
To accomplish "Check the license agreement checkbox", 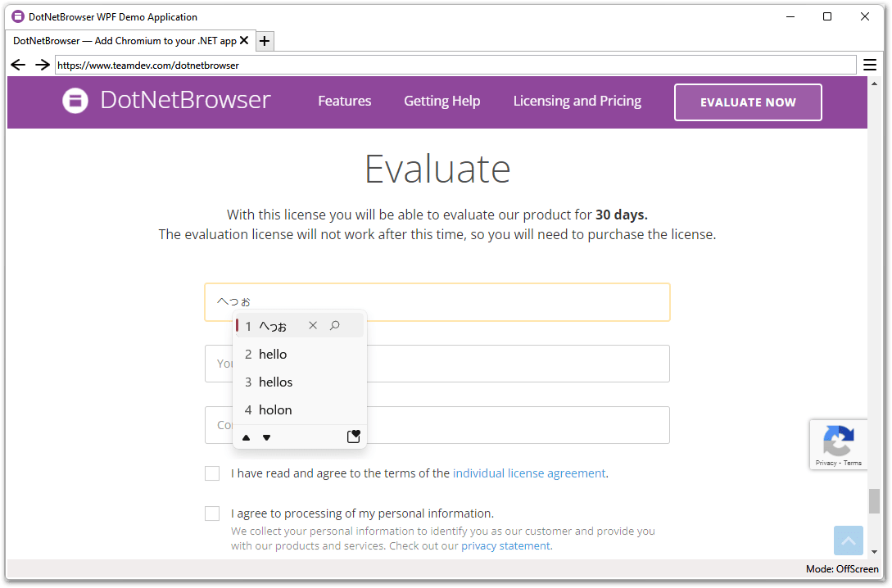I will pyautogui.click(x=212, y=473).
